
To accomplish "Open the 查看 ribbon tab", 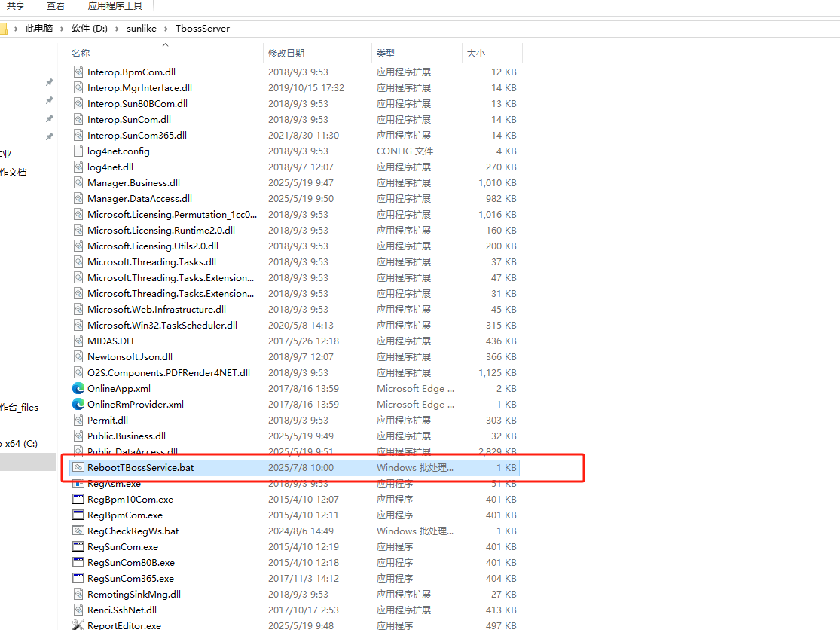I will (56, 6).
